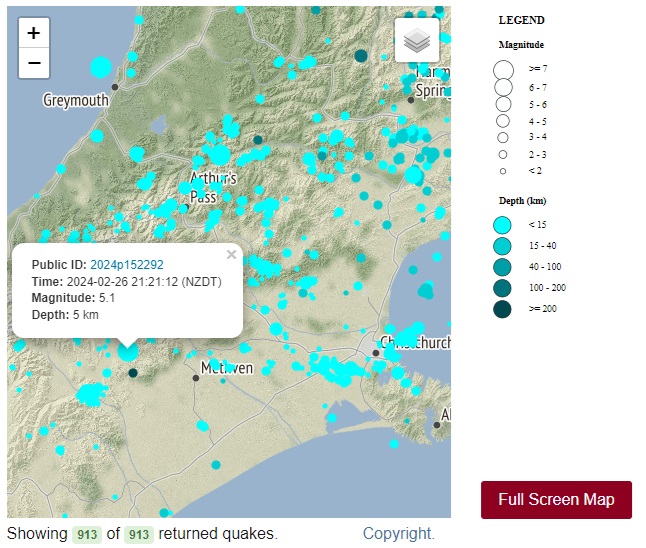
Task: Click the '< 2' magnitude legend circle
Action: coord(503,171)
